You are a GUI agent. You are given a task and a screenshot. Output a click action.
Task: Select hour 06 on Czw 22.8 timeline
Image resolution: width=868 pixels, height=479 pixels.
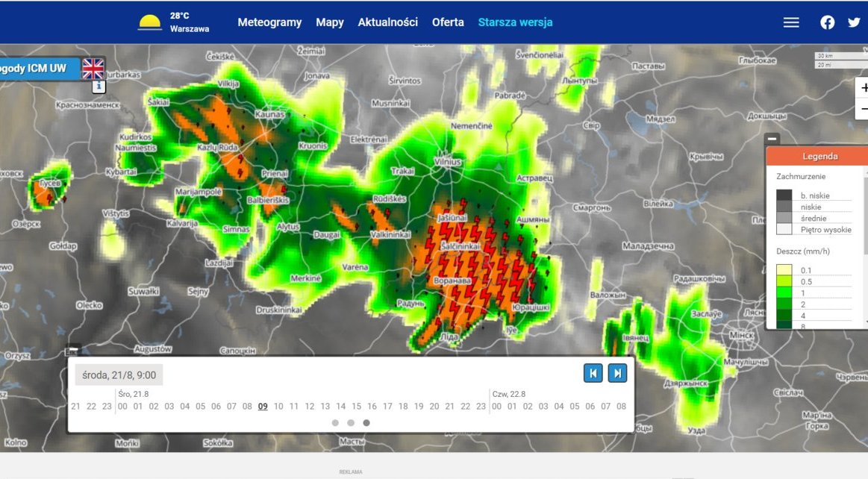point(590,406)
